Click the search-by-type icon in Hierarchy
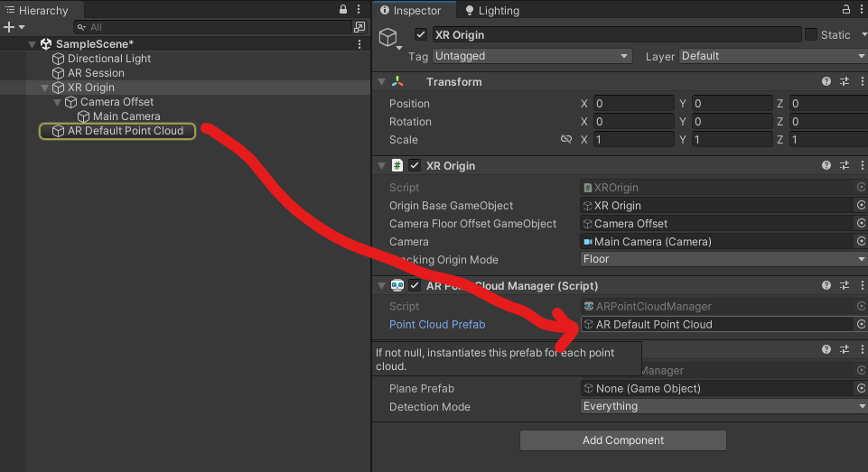The width and height of the screenshot is (868, 472). tap(359, 27)
